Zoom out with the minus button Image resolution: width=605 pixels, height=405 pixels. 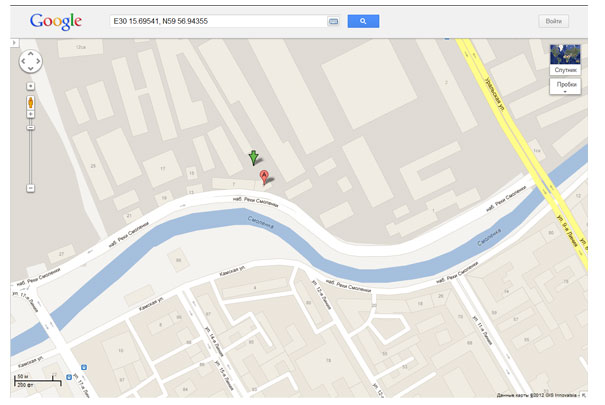[x=30, y=188]
